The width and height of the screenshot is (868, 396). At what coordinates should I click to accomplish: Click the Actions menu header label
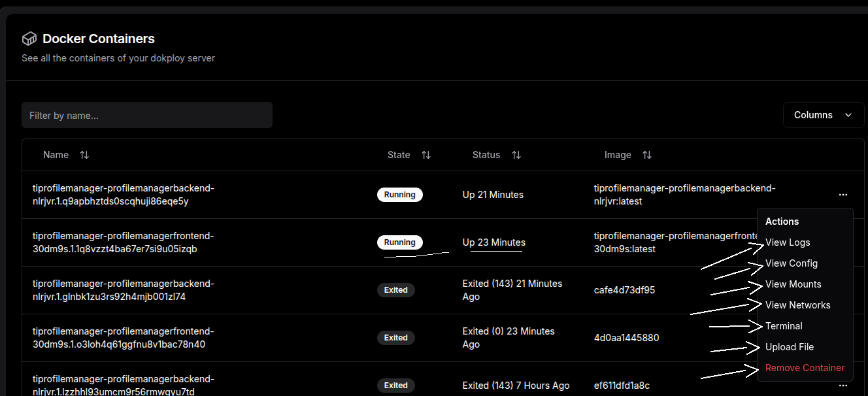782,222
